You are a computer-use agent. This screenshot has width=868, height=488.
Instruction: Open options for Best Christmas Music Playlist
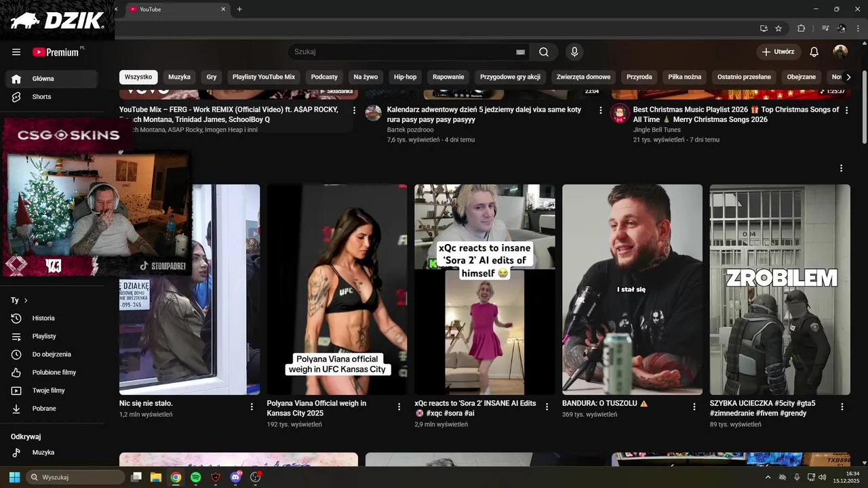click(x=846, y=110)
